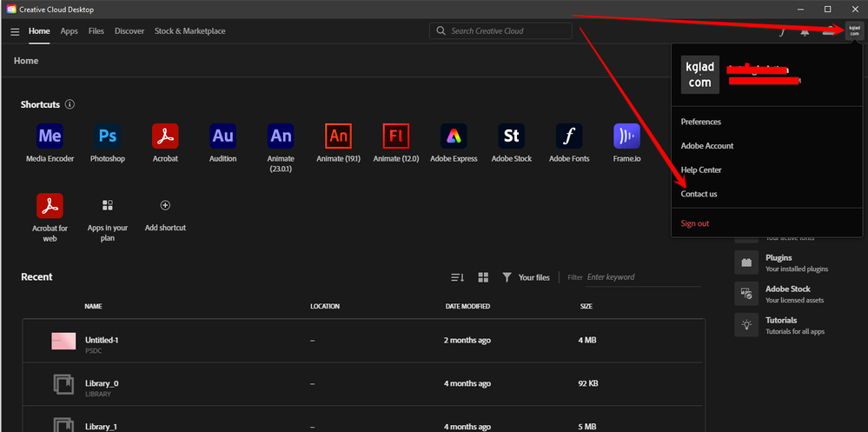Open Animate (12.0) shortcut
868x432 pixels.
click(x=396, y=136)
